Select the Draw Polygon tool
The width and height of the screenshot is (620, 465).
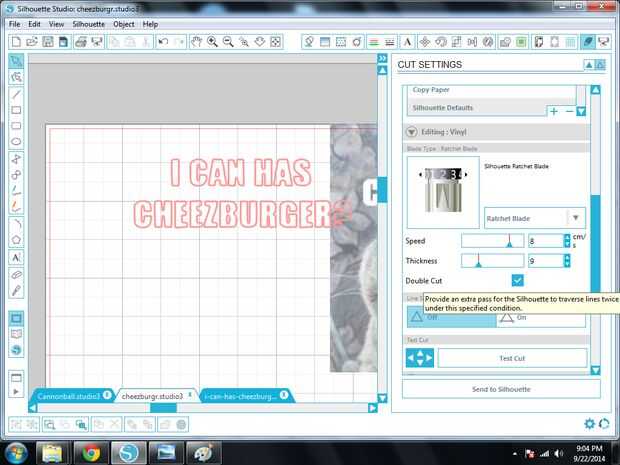tap(16, 240)
